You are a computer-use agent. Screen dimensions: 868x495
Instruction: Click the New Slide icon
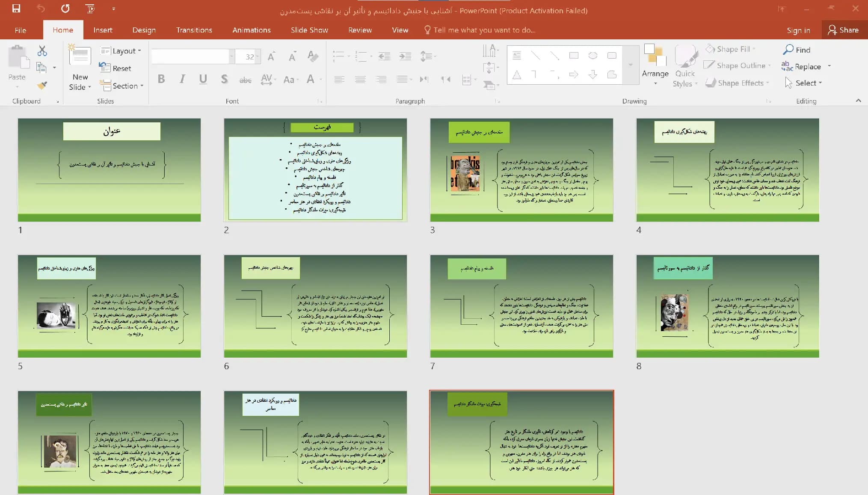coord(80,56)
